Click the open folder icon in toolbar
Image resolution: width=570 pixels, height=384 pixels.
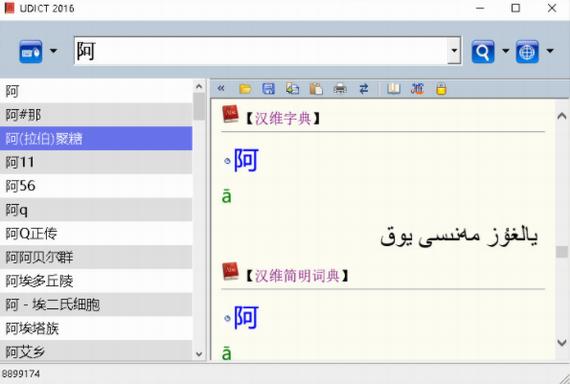tap(245, 88)
